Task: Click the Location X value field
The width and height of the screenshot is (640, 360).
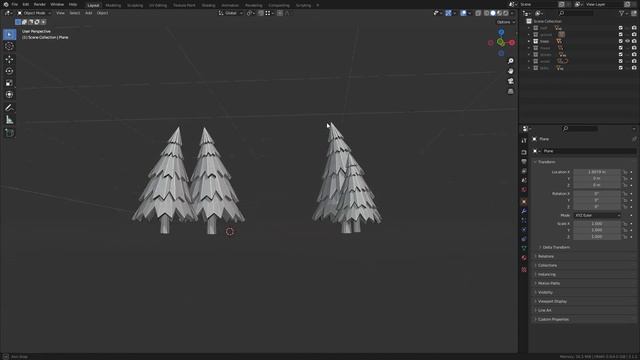Action: tap(597, 172)
